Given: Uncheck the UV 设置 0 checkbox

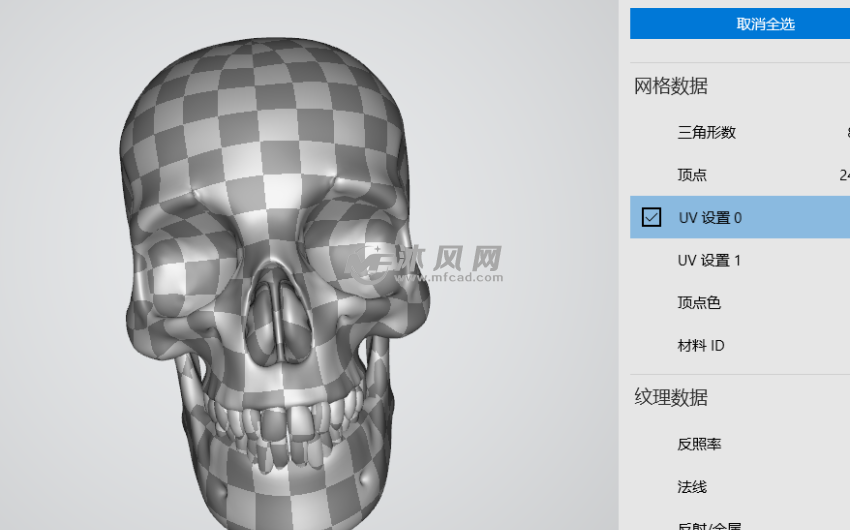Looking at the screenshot, I should tap(651, 217).
